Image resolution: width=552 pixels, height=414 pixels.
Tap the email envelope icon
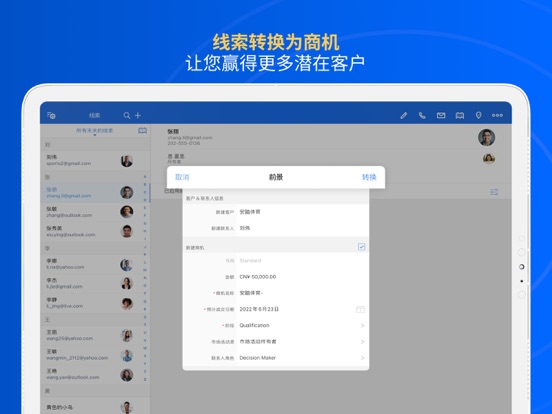click(x=441, y=115)
